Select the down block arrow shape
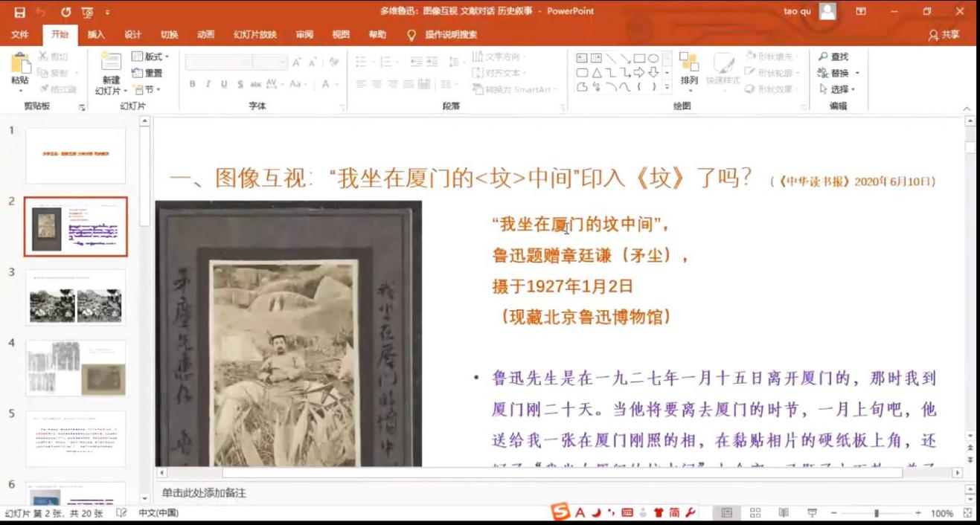The image size is (980, 525). coord(653,72)
